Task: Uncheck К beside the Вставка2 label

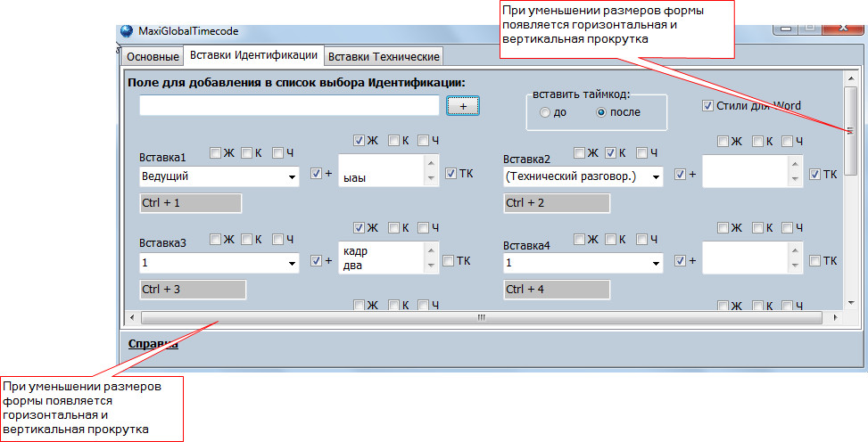Action: 610,152
